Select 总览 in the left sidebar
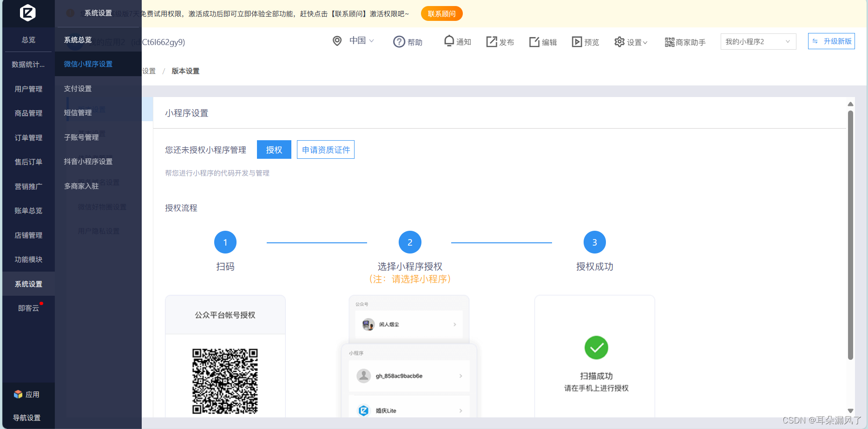The width and height of the screenshot is (868, 429). 28,40
